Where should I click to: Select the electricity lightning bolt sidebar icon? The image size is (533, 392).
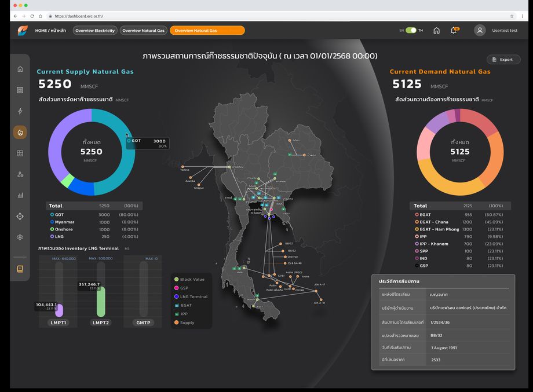(x=20, y=111)
